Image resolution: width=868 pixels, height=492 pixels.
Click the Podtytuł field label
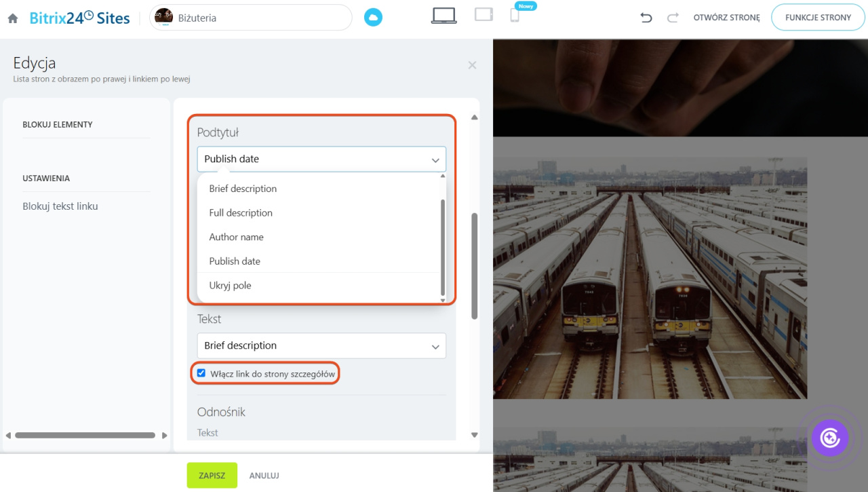[218, 132]
